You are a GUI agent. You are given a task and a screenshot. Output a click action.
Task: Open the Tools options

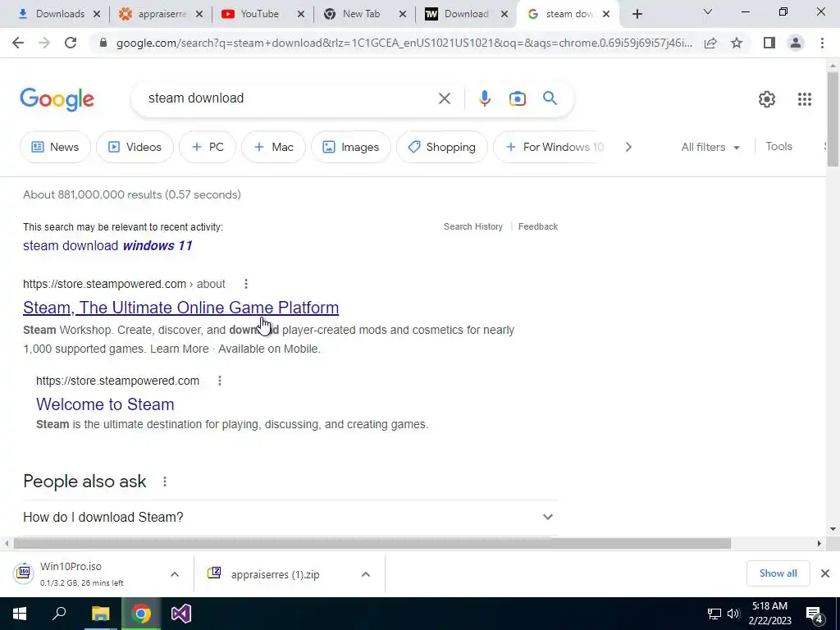coord(778,147)
